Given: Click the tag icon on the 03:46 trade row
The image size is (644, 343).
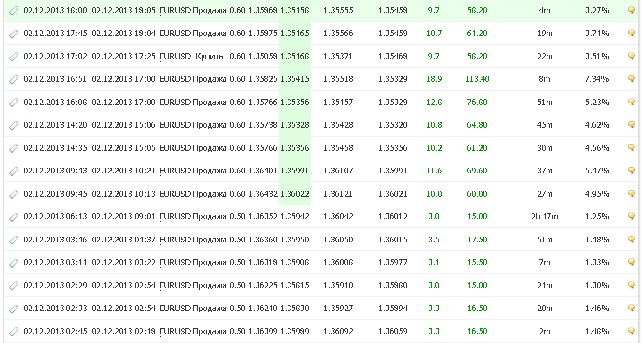Looking at the screenshot, I should [14, 240].
